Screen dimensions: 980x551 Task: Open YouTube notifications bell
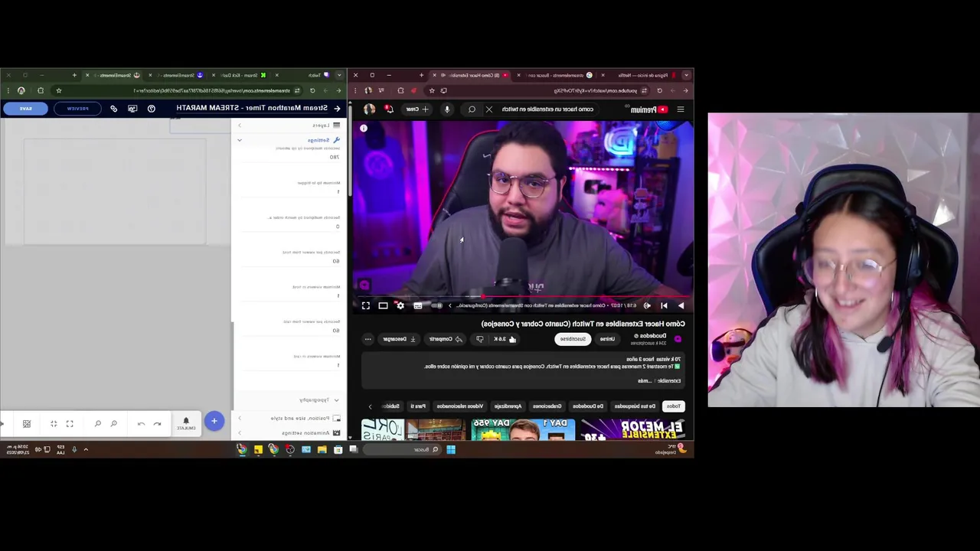pos(389,109)
